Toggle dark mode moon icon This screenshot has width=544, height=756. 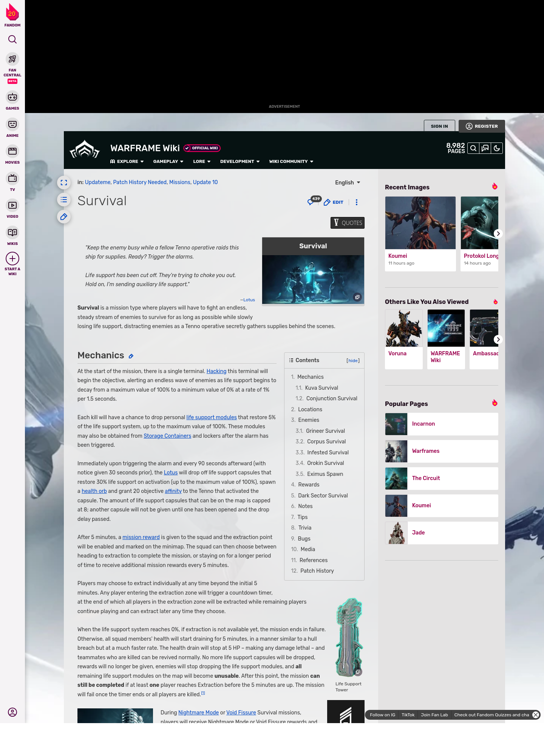tap(497, 148)
